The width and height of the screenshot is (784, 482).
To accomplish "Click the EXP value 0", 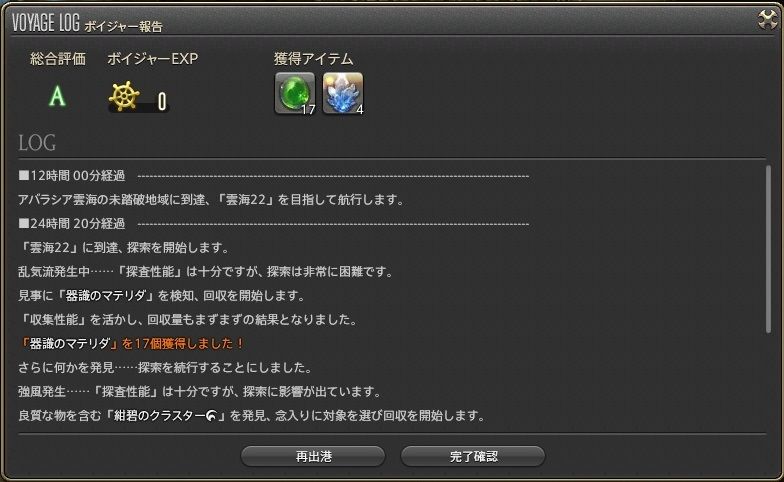I will pyautogui.click(x=162, y=102).
